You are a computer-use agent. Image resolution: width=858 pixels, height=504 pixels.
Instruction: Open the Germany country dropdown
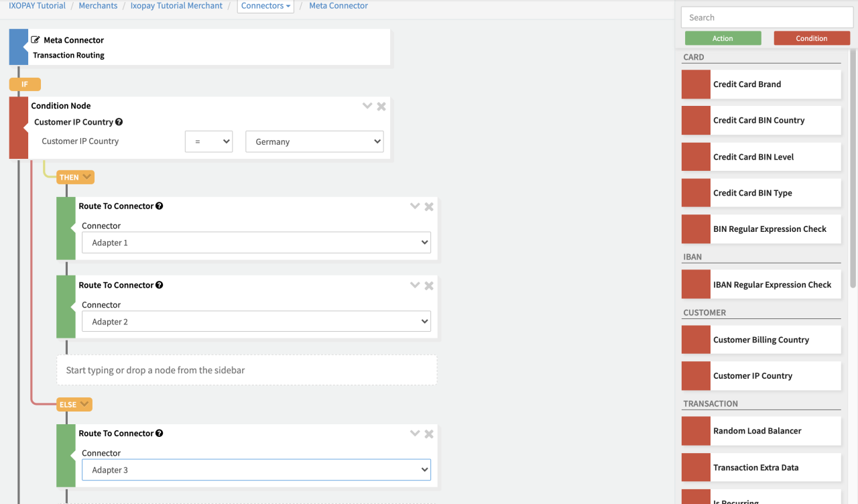314,141
